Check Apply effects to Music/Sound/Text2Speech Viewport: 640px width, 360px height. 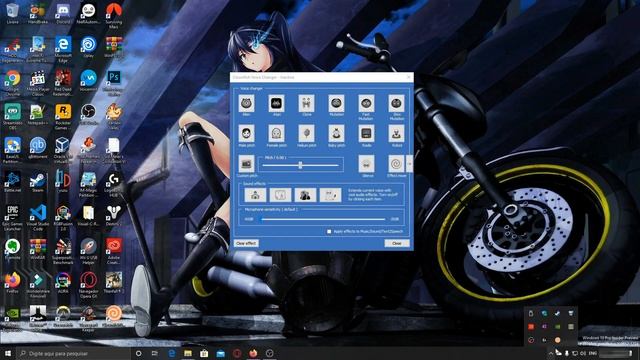coord(329,231)
